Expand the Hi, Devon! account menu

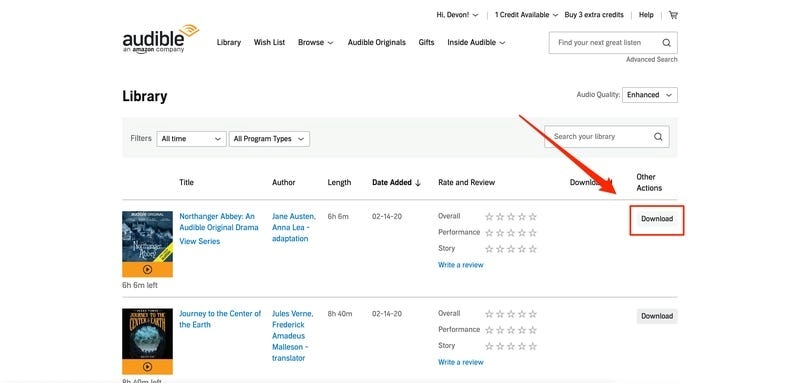[457, 15]
